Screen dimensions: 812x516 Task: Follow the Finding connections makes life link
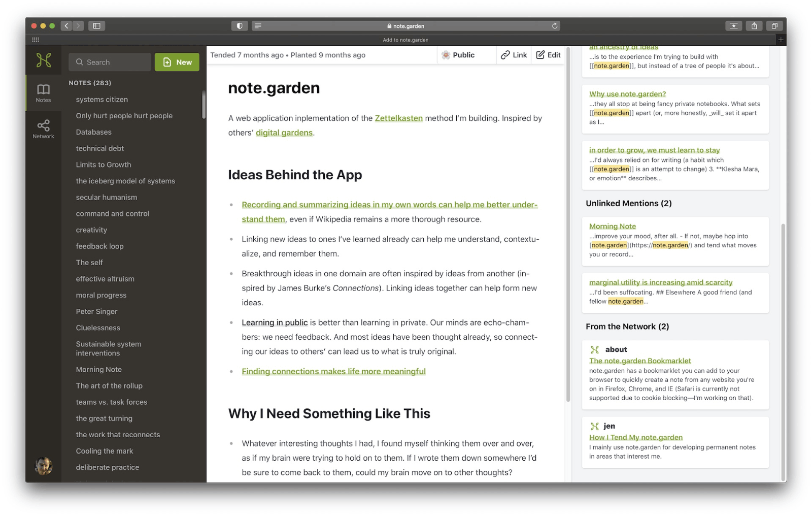tap(333, 371)
